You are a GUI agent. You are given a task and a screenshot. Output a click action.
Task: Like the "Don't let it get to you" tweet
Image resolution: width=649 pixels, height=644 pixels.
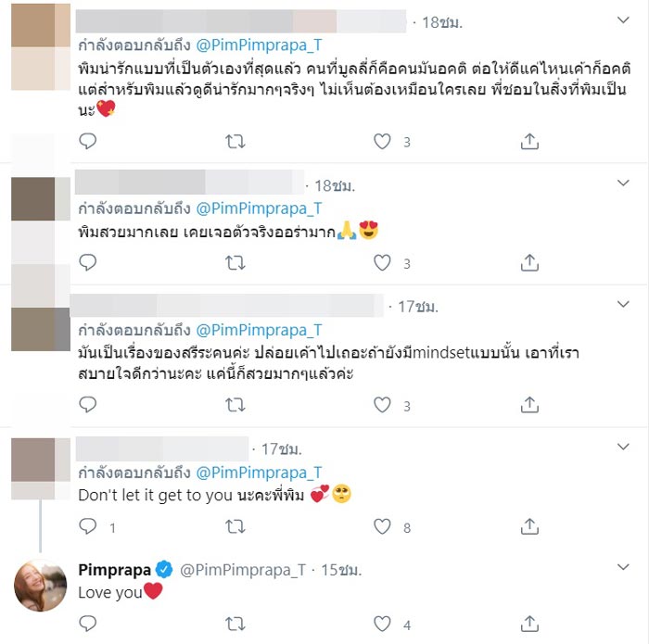coord(382,526)
